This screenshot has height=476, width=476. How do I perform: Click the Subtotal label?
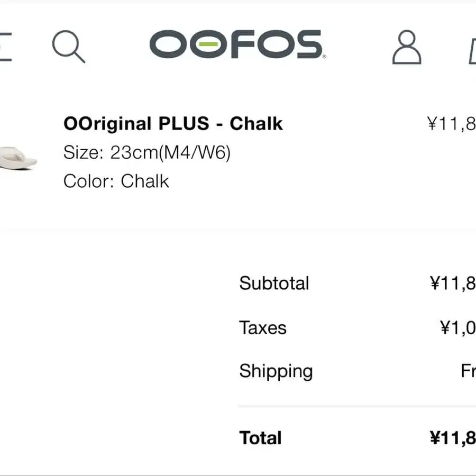[x=274, y=283]
